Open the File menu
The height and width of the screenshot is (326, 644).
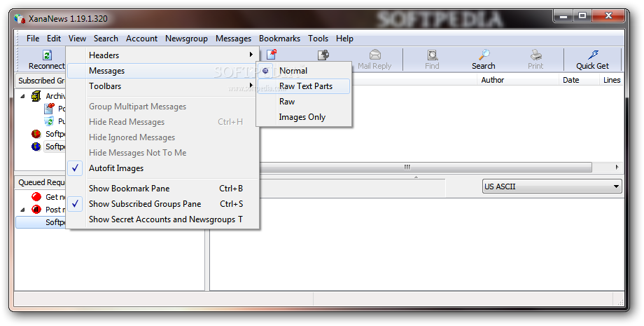click(x=33, y=39)
